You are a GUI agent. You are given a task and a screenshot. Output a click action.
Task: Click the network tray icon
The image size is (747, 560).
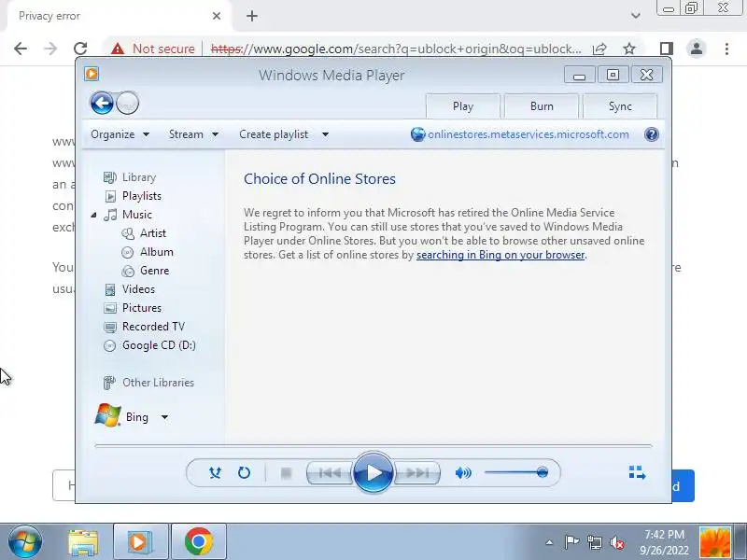(x=594, y=542)
